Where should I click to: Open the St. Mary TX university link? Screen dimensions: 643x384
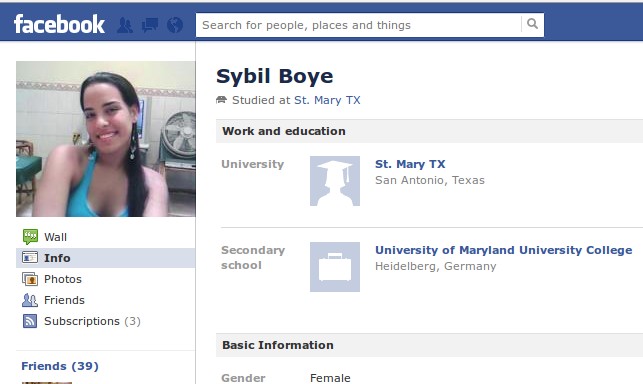(410, 164)
